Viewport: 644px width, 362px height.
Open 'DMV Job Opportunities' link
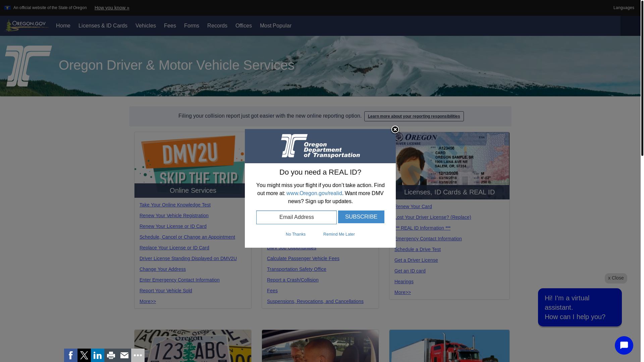pos(291,249)
